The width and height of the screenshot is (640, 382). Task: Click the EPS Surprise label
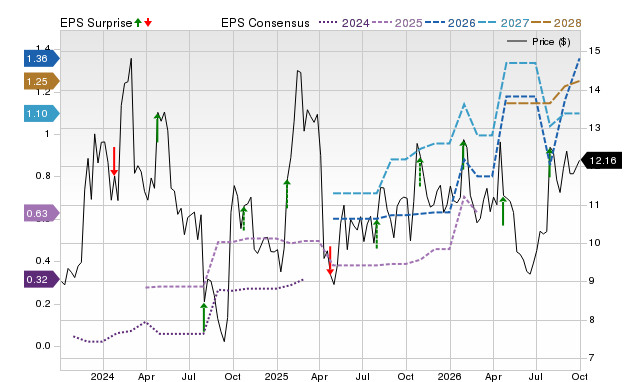pos(96,23)
